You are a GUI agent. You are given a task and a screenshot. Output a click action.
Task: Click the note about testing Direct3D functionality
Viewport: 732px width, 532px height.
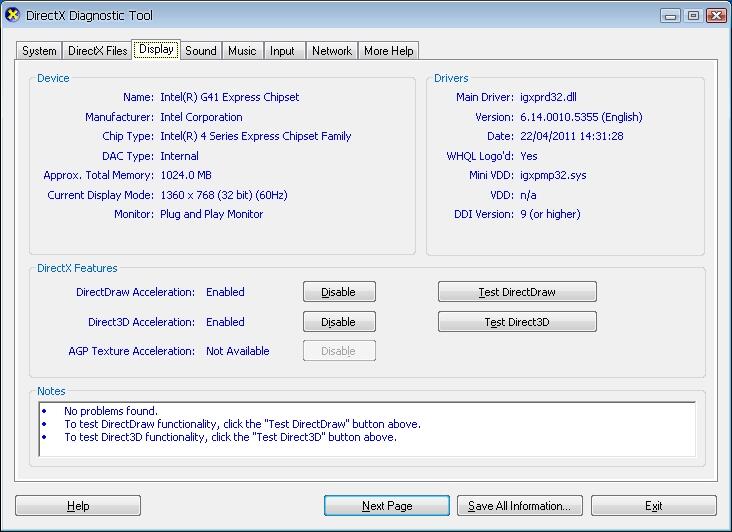click(230, 437)
